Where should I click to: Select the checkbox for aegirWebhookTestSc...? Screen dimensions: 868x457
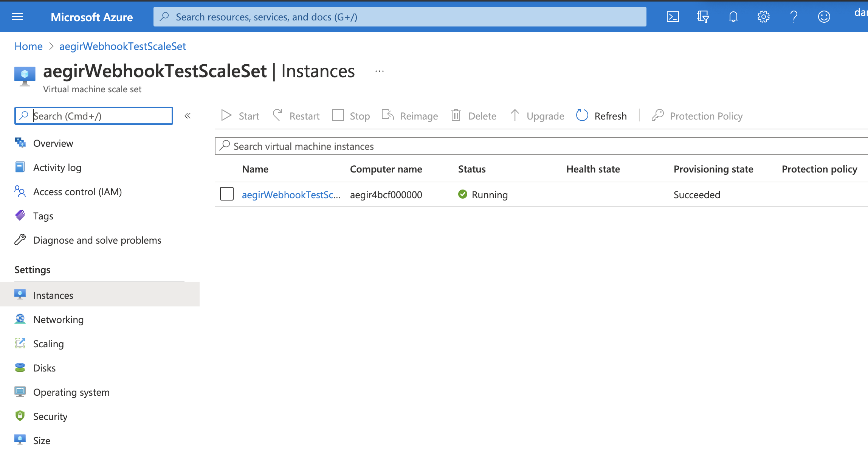226,194
